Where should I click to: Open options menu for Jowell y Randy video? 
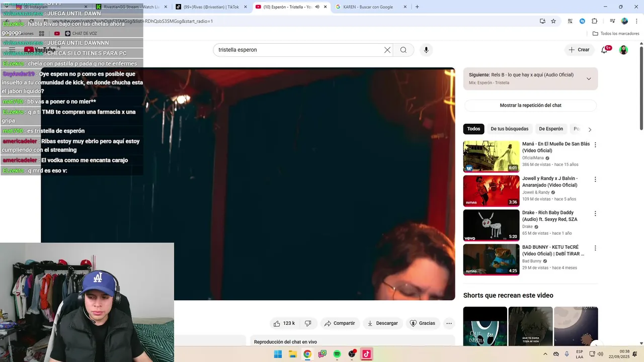pyautogui.click(x=595, y=179)
